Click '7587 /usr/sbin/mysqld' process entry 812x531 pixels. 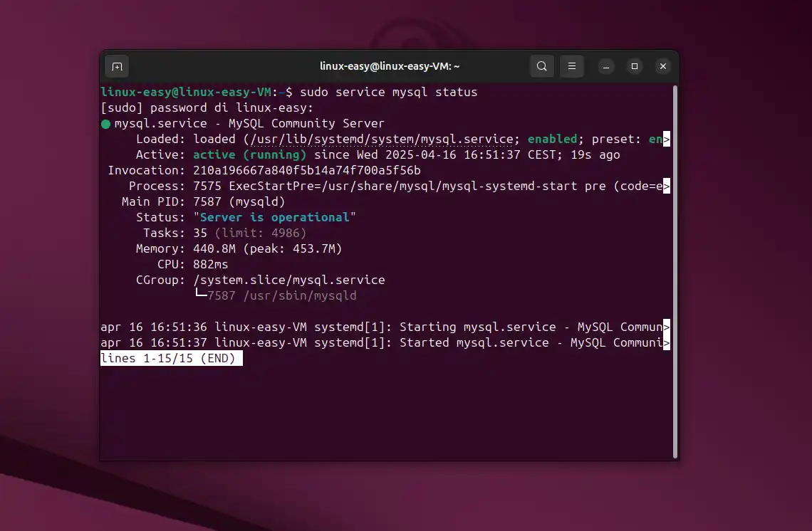(282, 295)
